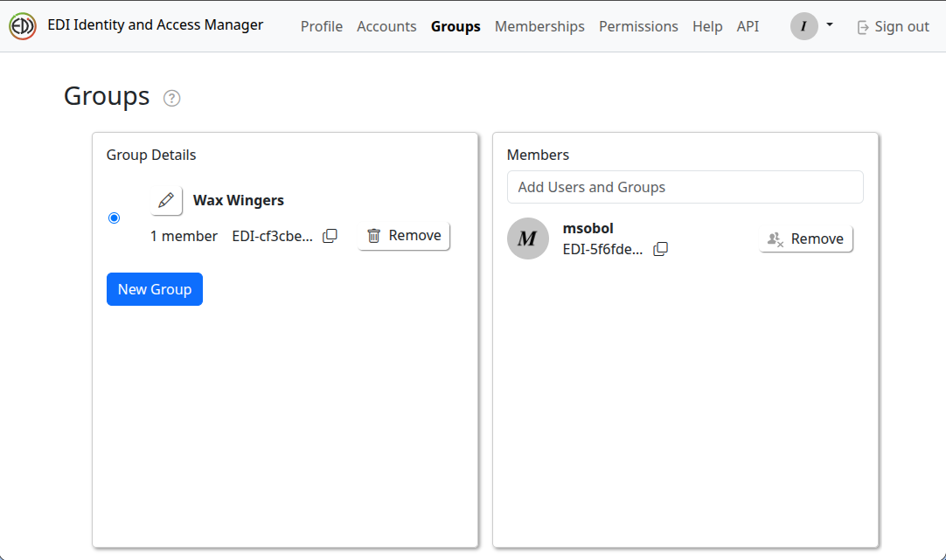Open the Help nav link

(x=707, y=26)
